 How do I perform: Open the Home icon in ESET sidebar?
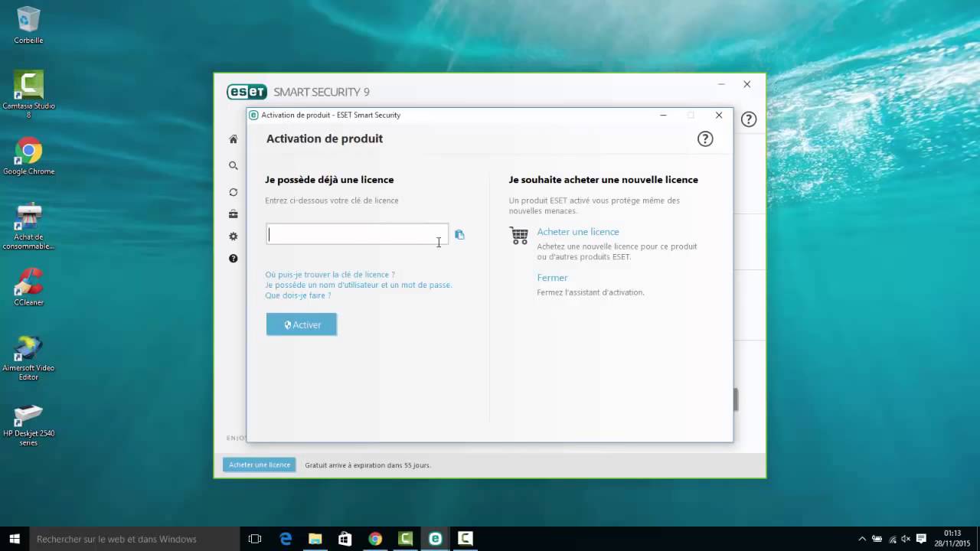point(234,139)
